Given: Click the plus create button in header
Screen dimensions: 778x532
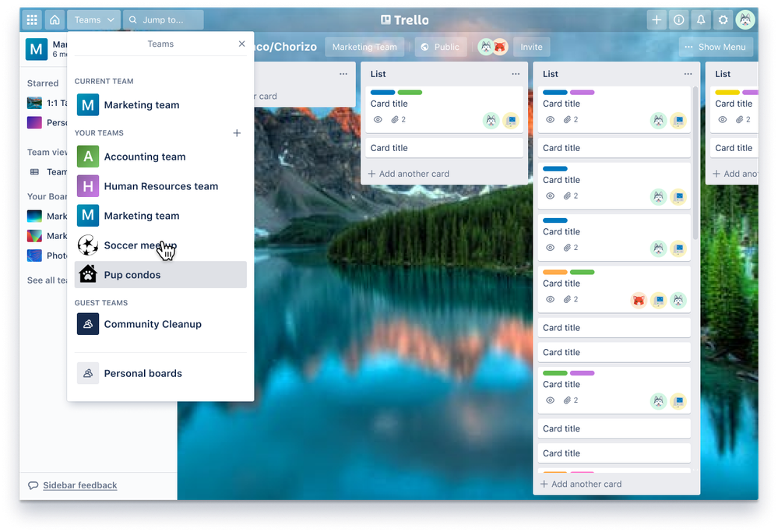Looking at the screenshot, I should click(657, 19).
